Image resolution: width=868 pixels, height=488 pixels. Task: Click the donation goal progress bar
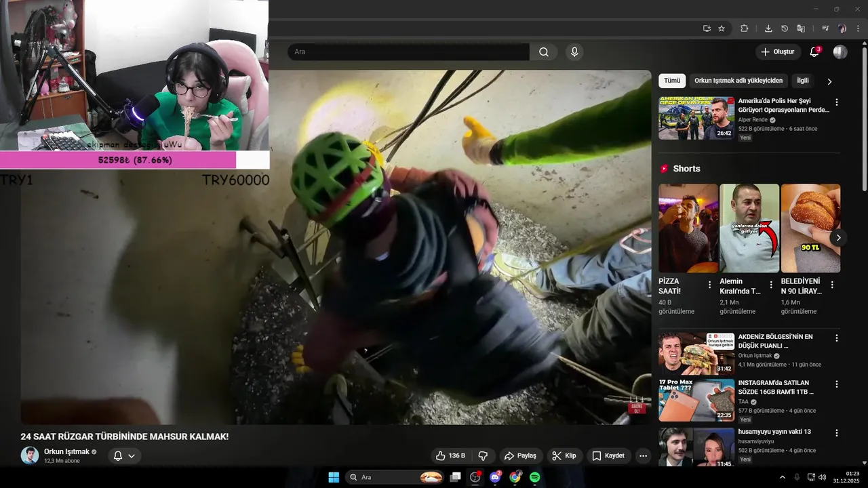click(x=134, y=160)
